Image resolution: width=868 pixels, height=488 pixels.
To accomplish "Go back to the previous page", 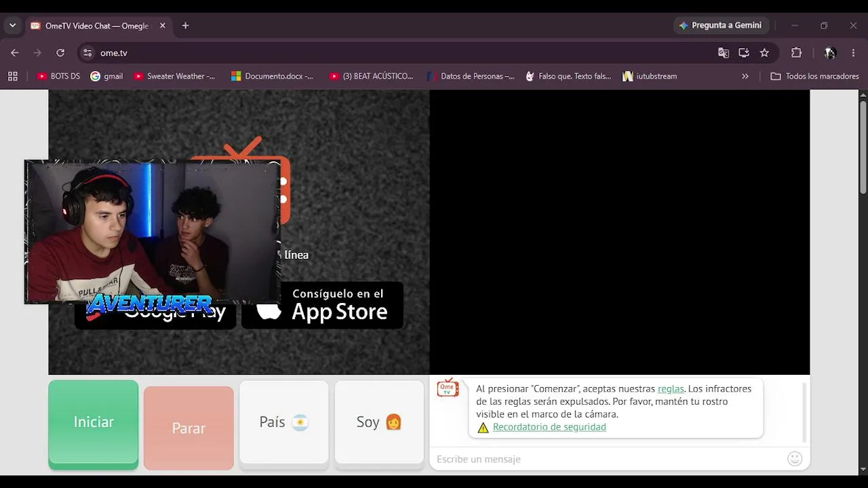I will pos(15,53).
